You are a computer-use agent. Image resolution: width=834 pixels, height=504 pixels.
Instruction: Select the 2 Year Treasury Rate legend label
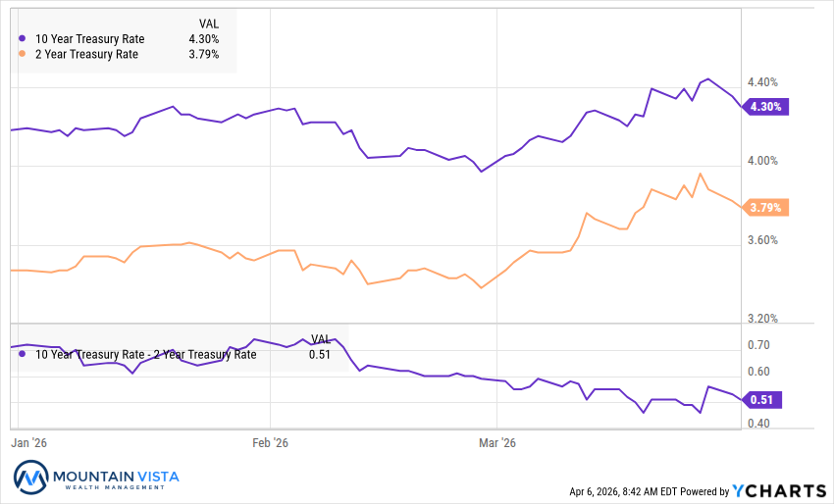coord(86,54)
